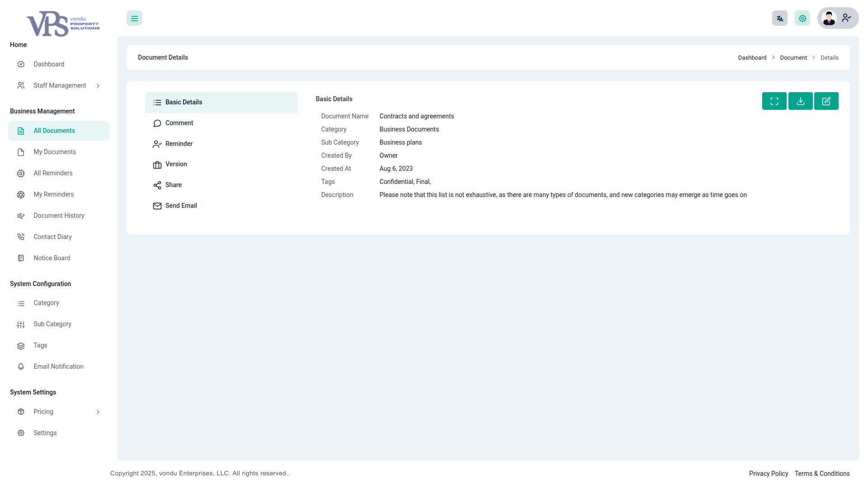Open the Contact Diary sidebar item
This screenshot has height=488, width=868.
pos(52,237)
